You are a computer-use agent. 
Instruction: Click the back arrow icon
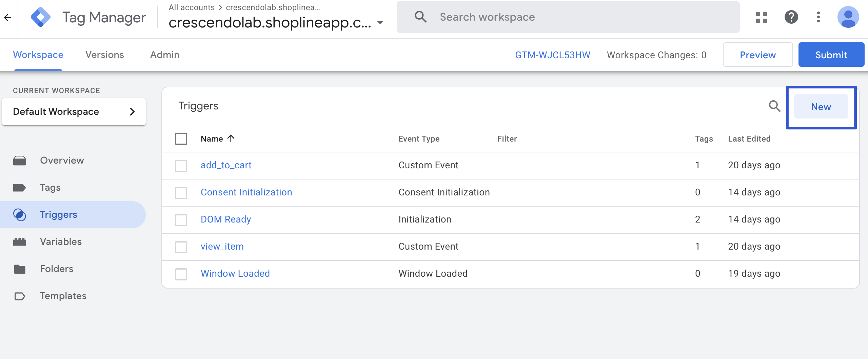click(x=8, y=17)
